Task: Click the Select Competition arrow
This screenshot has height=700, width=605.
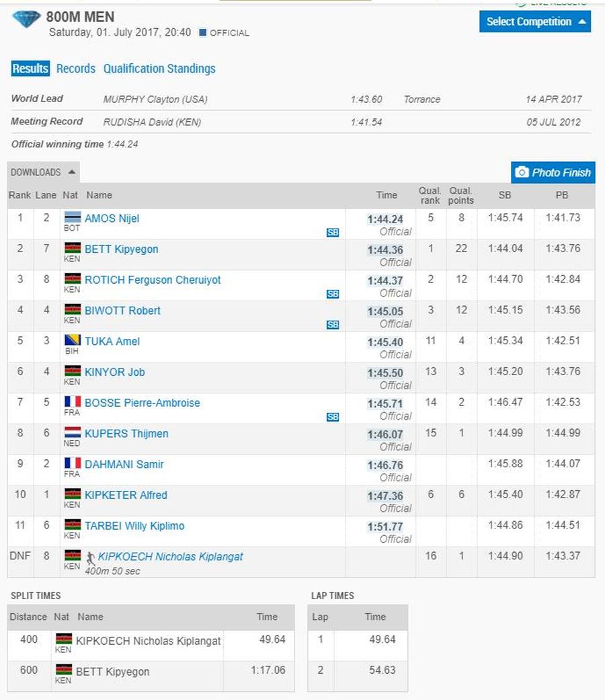Action: [581, 22]
